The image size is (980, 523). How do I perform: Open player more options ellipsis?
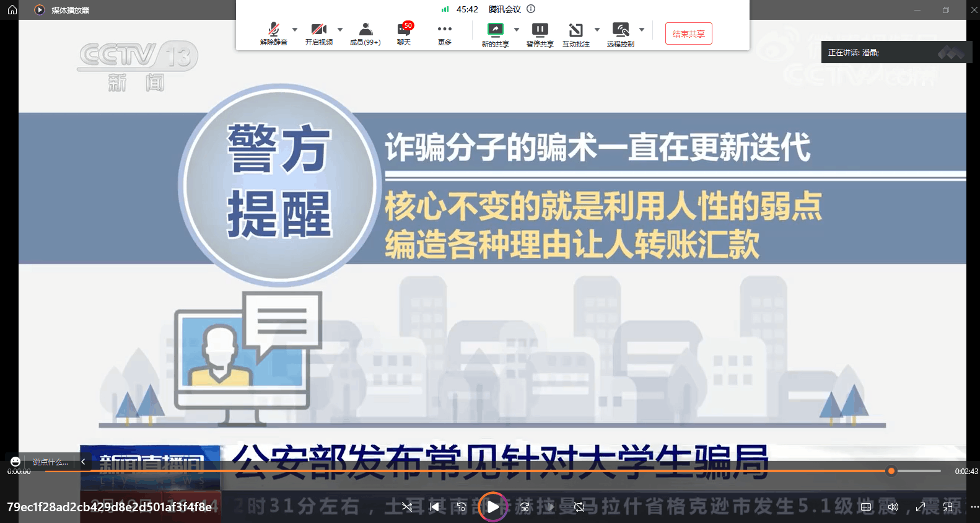974,507
